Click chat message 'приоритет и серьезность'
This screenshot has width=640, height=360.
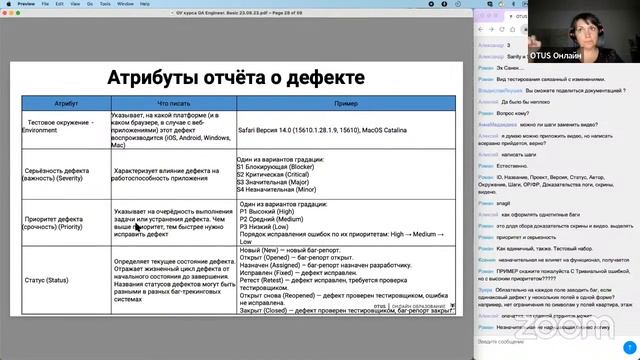[x=526, y=237]
